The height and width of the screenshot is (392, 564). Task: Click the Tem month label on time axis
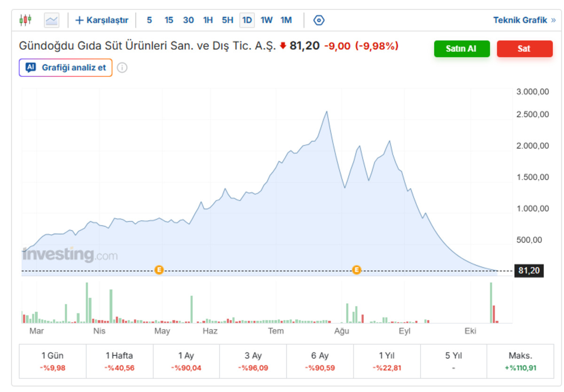click(x=276, y=331)
